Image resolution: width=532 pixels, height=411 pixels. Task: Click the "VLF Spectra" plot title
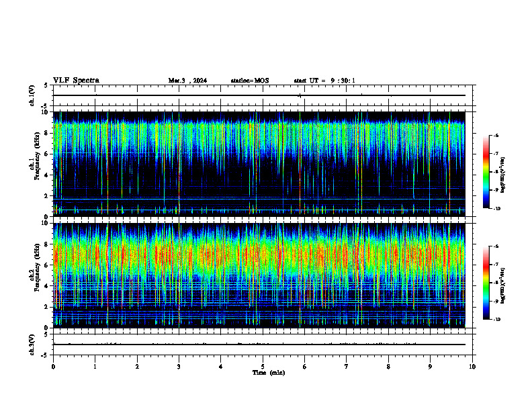click(x=76, y=81)
